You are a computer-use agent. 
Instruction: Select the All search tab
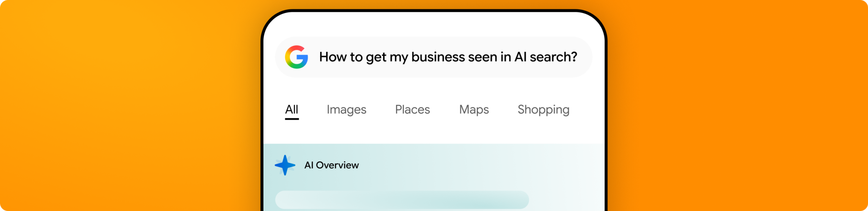click(292, 110)
